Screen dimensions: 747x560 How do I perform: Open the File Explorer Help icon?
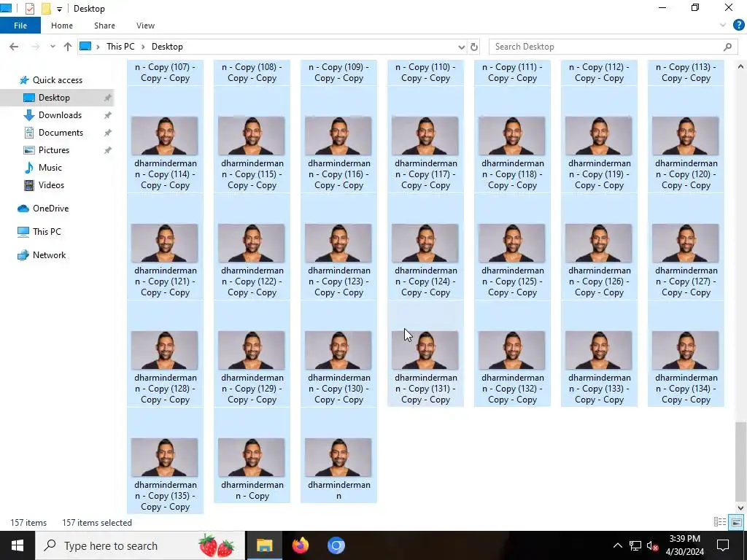pyautogui.click(x=738, y=26)
